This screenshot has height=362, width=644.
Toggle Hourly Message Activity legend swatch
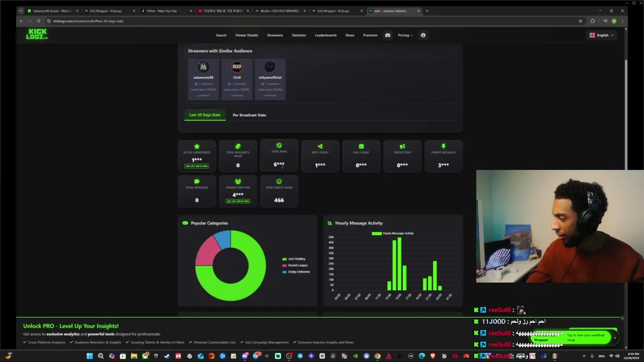[x=376, y=233]
